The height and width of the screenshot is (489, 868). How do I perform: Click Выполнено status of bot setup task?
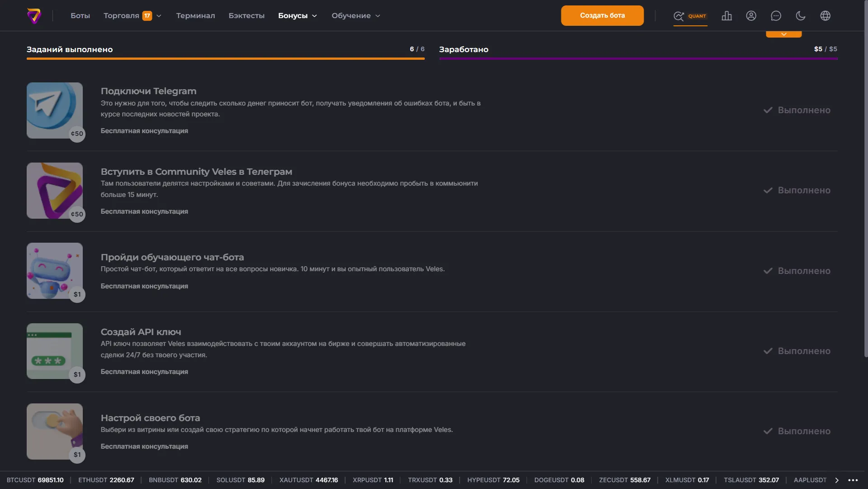click(x=797, y=431)
